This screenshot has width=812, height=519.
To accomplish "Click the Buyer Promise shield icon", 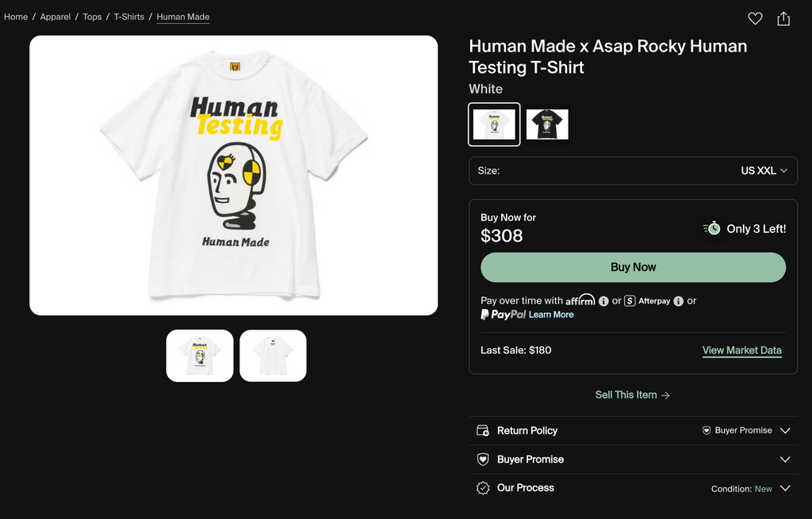I will (483, 460).
